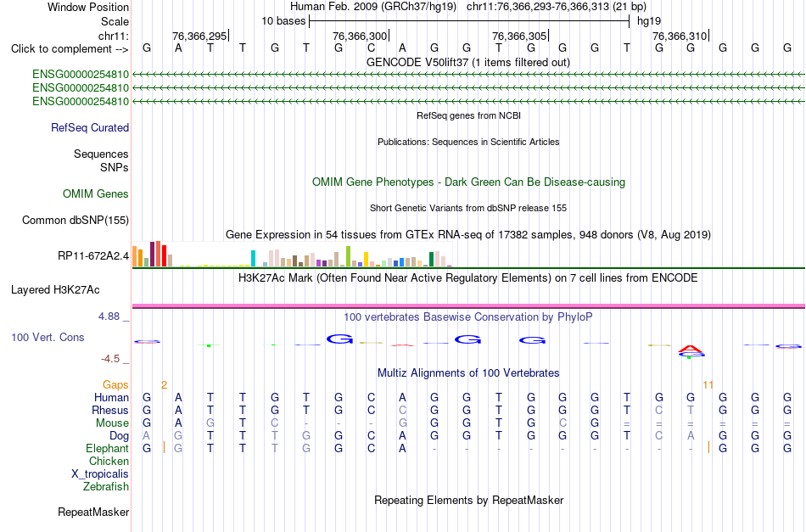Click the Chicken species label
806x532 pixels.
pyautogui.click(x=109, y=461)
